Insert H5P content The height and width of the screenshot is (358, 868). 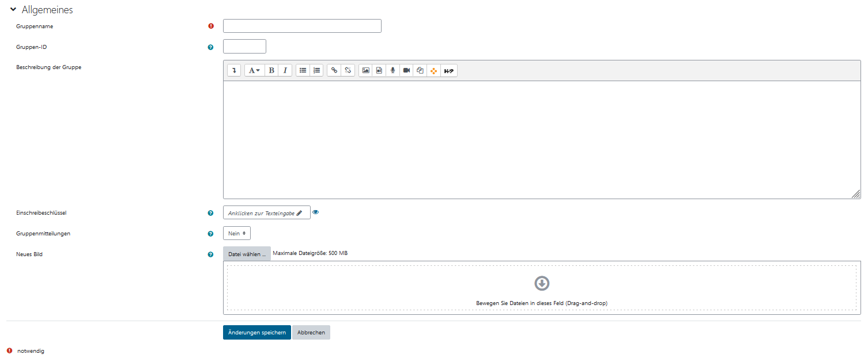tap(449, 70)
